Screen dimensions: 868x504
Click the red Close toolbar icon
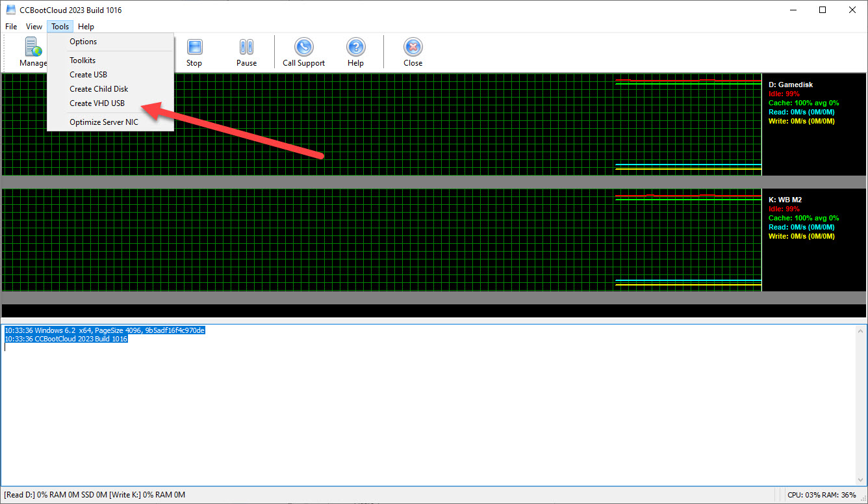[x=413, y=47]
